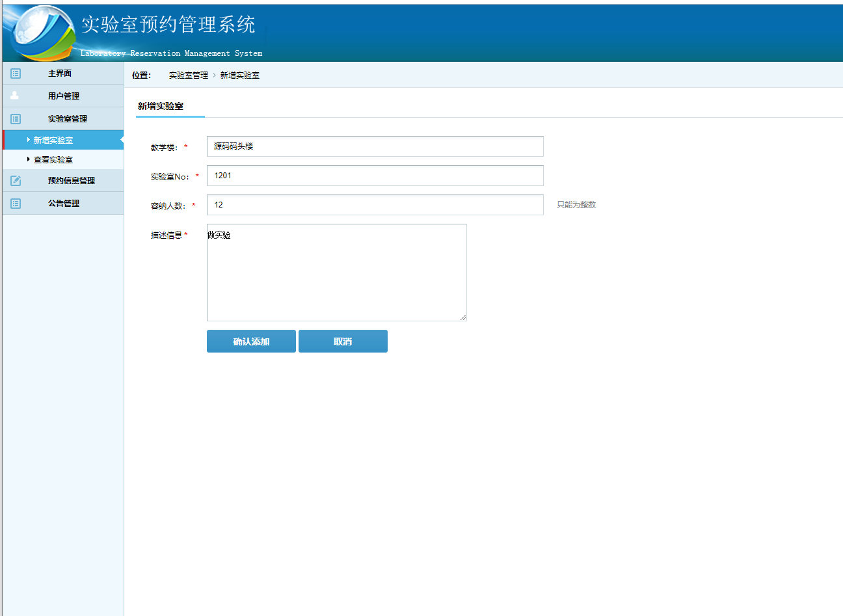The height and width of the screenshot is (616, 843).
Task: Click the 实验室No input field
Action: tap(375, 176)
